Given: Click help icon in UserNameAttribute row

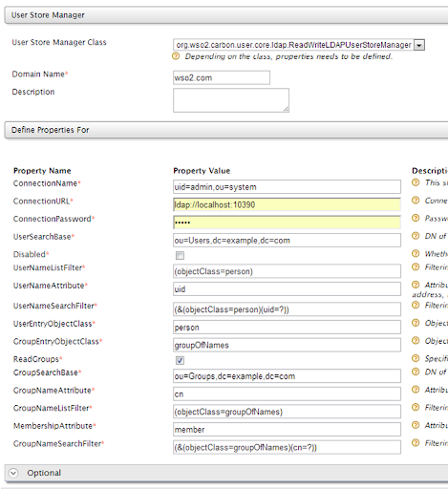Looking at the screenshot, I should (416, 285).
